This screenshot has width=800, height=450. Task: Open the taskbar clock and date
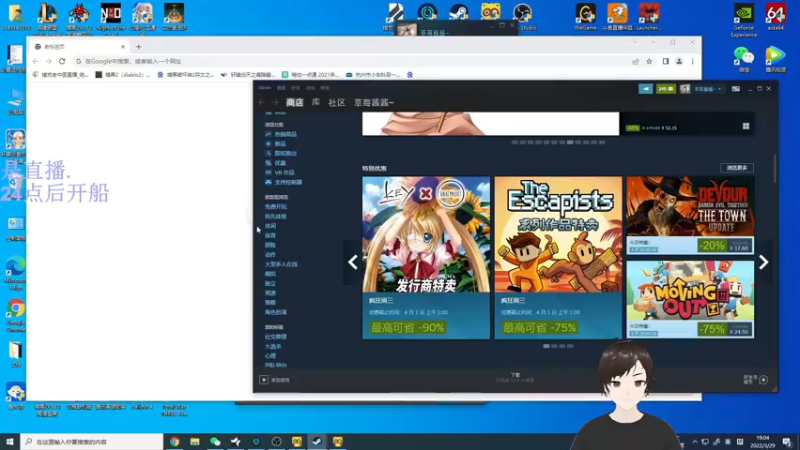(x=763, y=441)
